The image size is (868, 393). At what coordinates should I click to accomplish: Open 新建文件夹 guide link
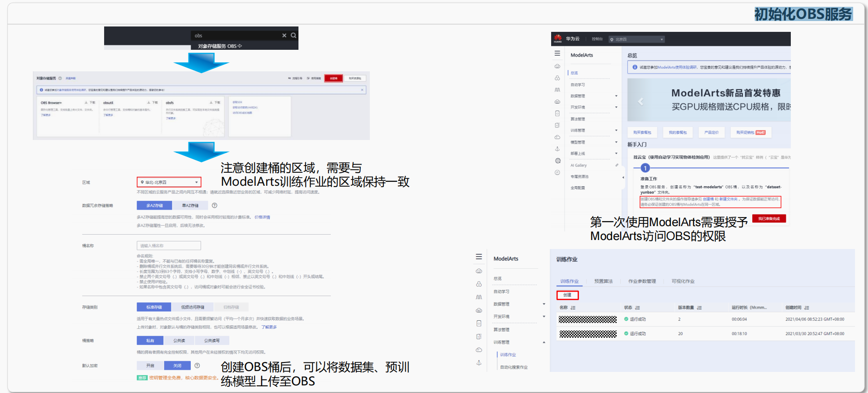[x=728, y=199]
